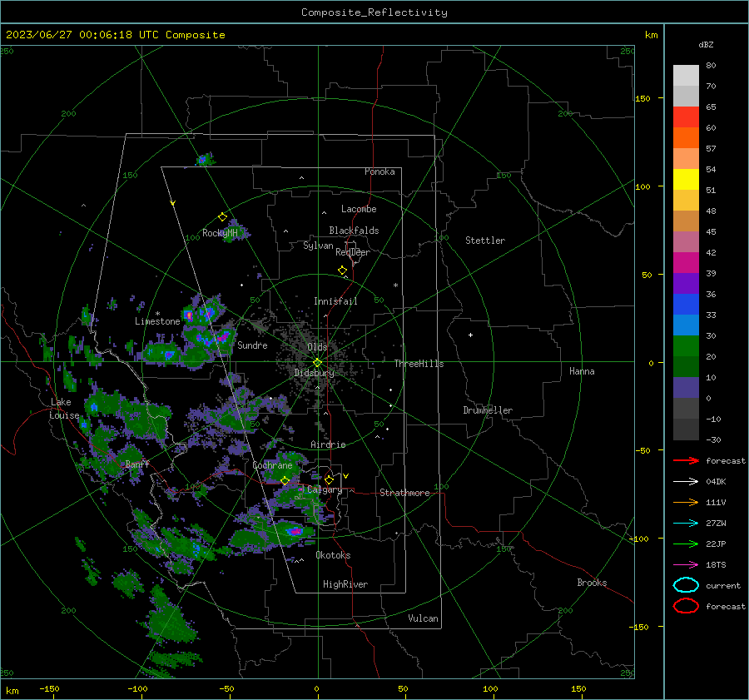The height and width of the screenshot is (700, 749).
Task: Click the yellow radar-site diamond between Olds and Didsbury
Action: pyautogui.click(x=317, y=363)
